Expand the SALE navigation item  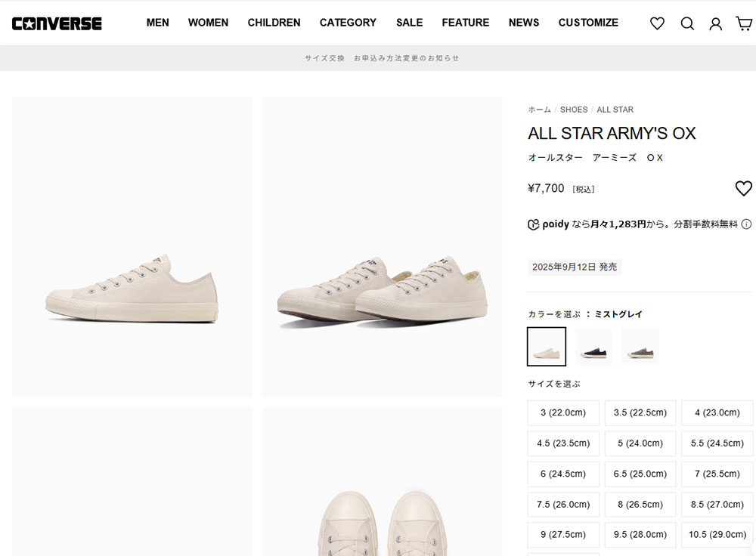(409, 23)
